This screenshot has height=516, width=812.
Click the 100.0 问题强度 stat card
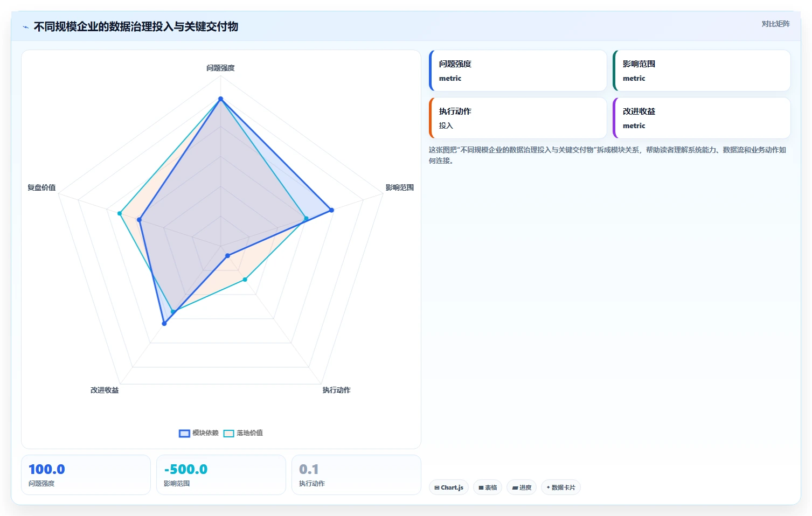click(x=86, y=475)
